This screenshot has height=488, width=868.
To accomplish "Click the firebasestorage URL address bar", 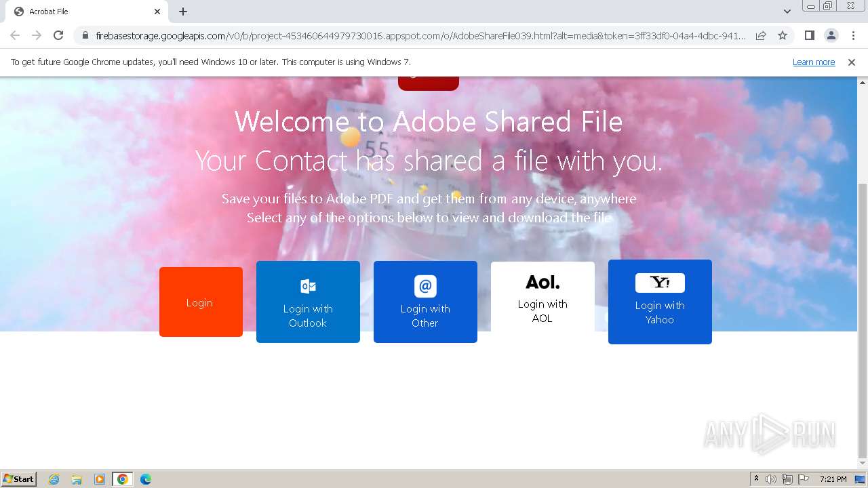I will coord(420,35).
